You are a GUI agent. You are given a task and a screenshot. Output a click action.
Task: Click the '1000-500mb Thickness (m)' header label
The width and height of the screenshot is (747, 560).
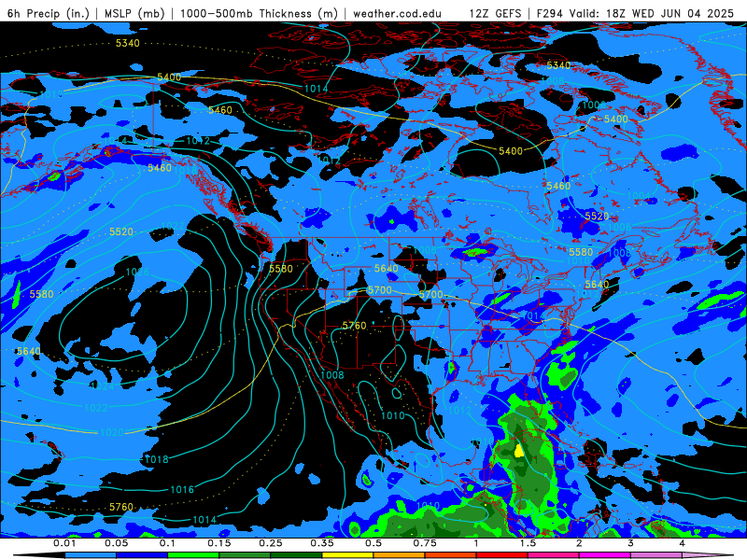click(259, 13)
